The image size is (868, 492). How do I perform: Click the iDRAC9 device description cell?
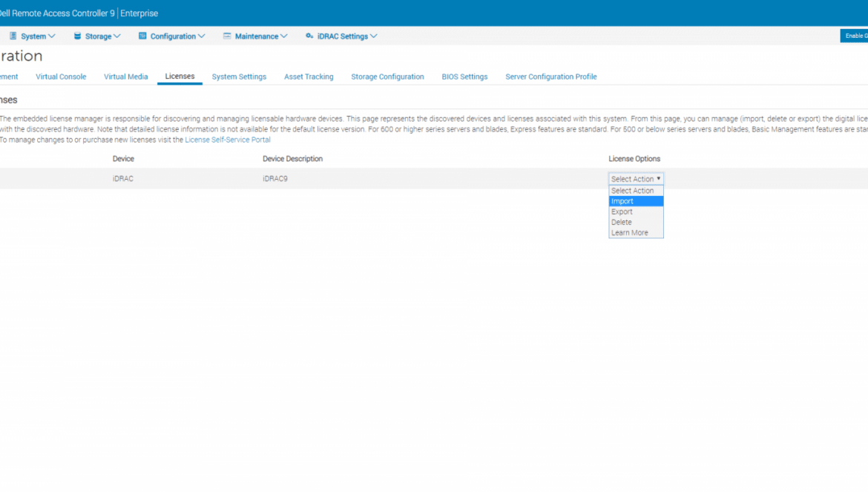pyautogui.click(x=275, y=179)
